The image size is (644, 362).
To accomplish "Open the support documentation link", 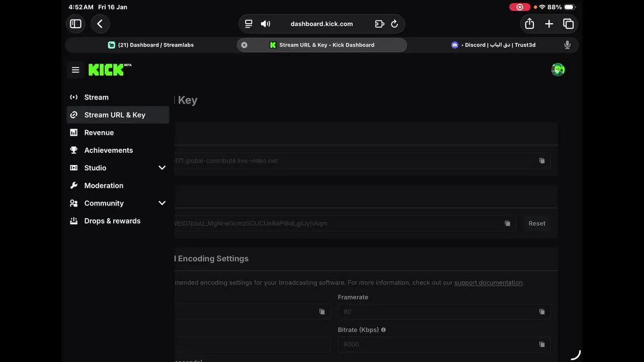I will pyautogui.click(x=488, y=283).
